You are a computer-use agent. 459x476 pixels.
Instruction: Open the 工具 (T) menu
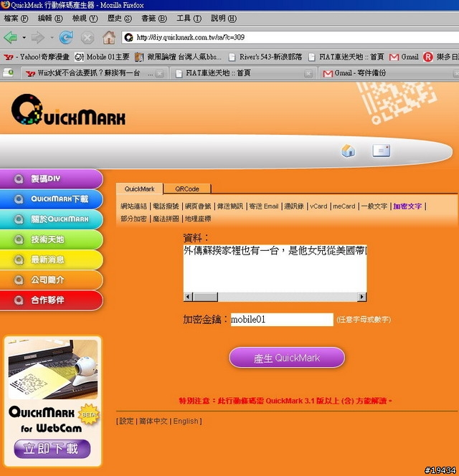click(x=189, y=19)
